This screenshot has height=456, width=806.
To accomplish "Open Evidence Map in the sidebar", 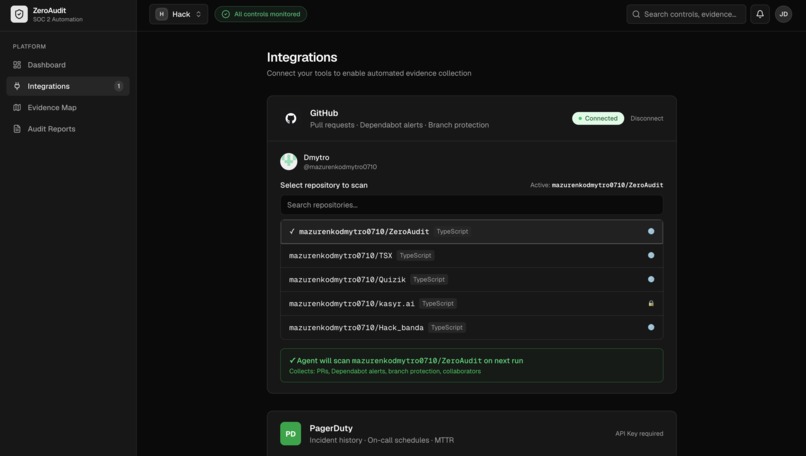I will point(68,107).
